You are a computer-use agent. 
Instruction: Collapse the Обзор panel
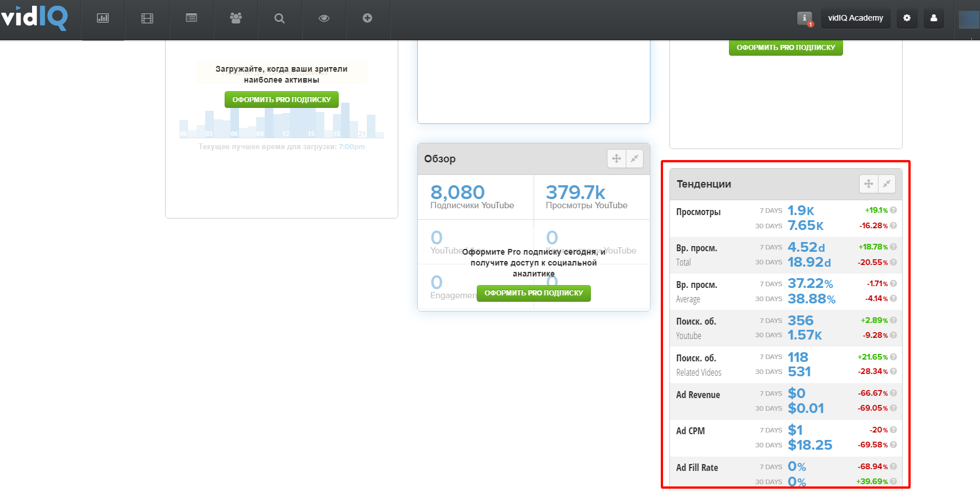coord(634,159)
